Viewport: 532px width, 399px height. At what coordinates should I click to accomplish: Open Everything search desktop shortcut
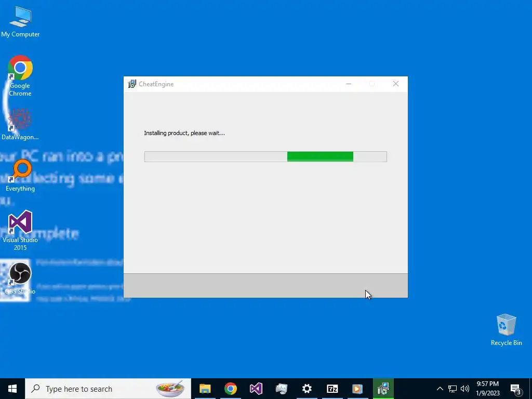pyautogui.click(x=20, y=176)
